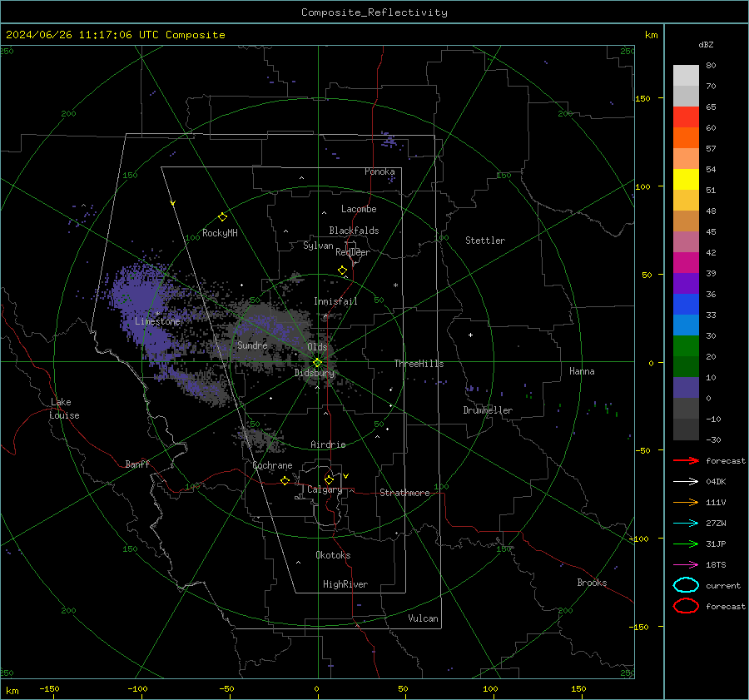Click the light gray 80 dBZ swatch
Viewport: 749px width, 700px height.
tap(686, 76)
